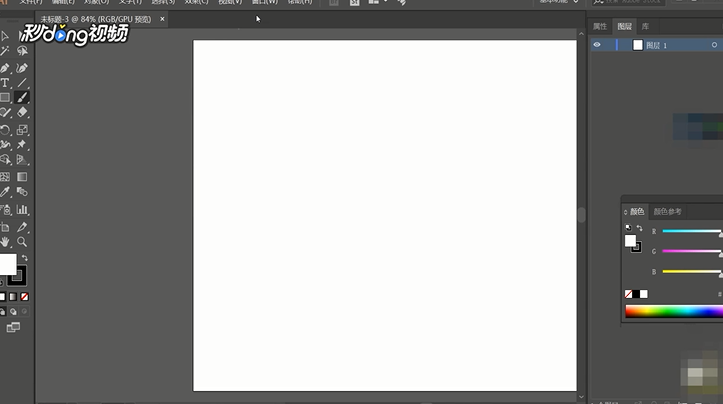Click Color panel fill box
This screenshot has height=404, width=723.
630,240
